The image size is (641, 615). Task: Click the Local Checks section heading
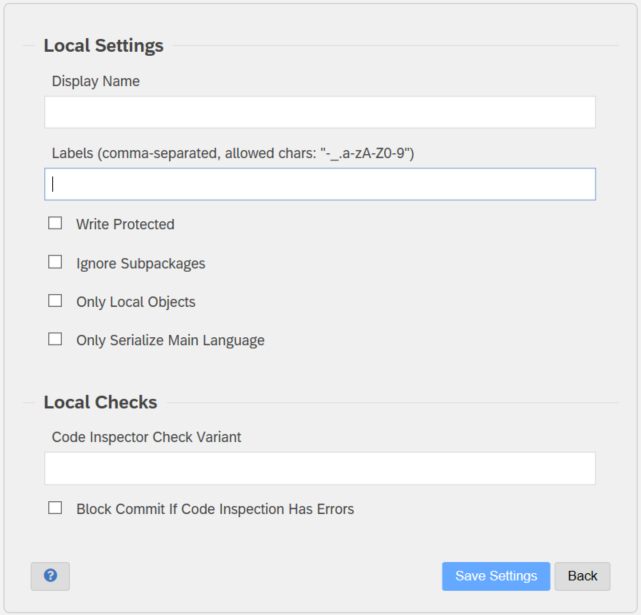(x=100, y=402)
